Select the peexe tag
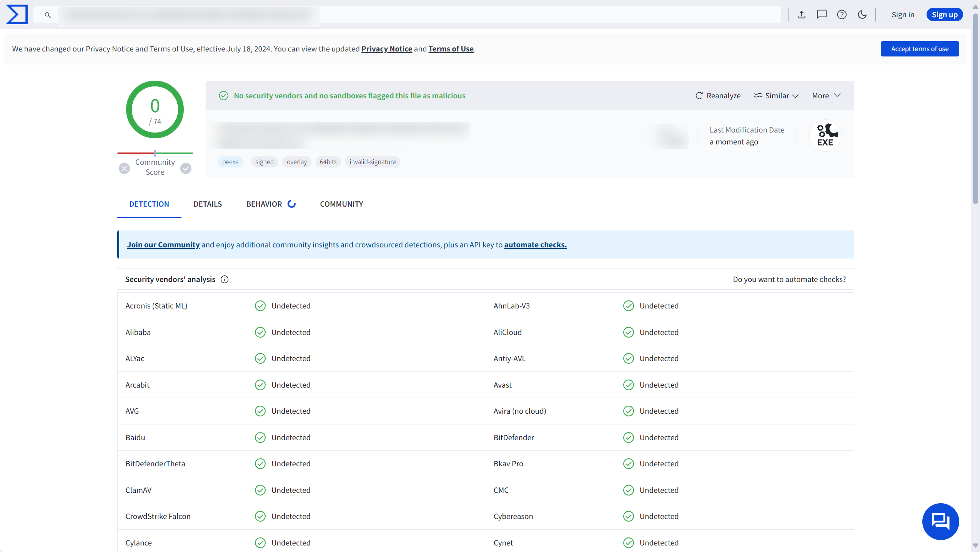 230,162
